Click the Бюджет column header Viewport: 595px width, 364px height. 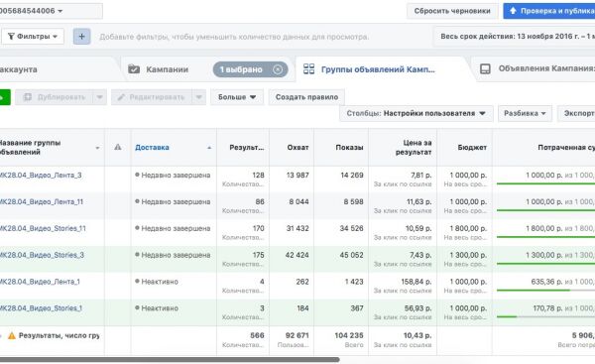[472, 147]
